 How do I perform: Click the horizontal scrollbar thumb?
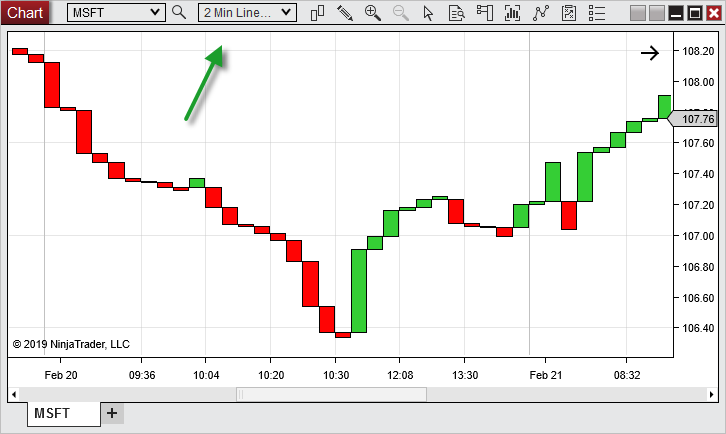point(331,394)
